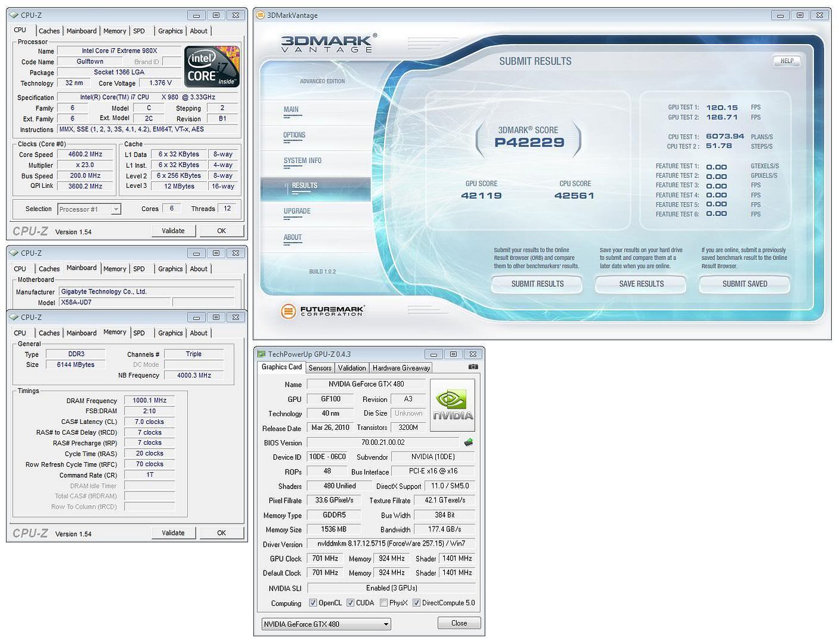The image size is (839, 644).
Task: Click the Intel Core i7 logo in CPU-Z
Action: click(212, 67)
